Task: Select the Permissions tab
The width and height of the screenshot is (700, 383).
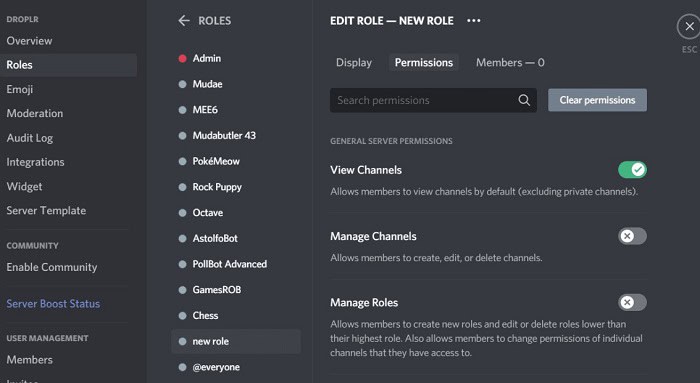Action: (x=424, y=62)
